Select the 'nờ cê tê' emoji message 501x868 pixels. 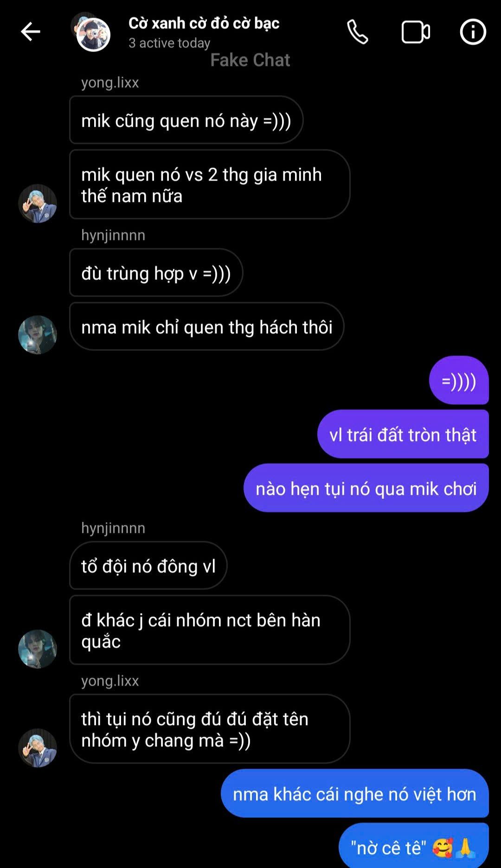[413, 846]
